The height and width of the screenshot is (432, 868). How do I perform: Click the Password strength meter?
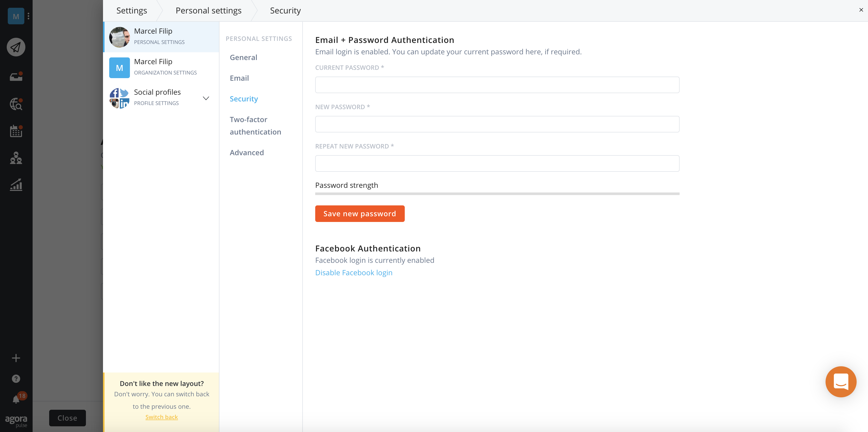pos(497,193)
